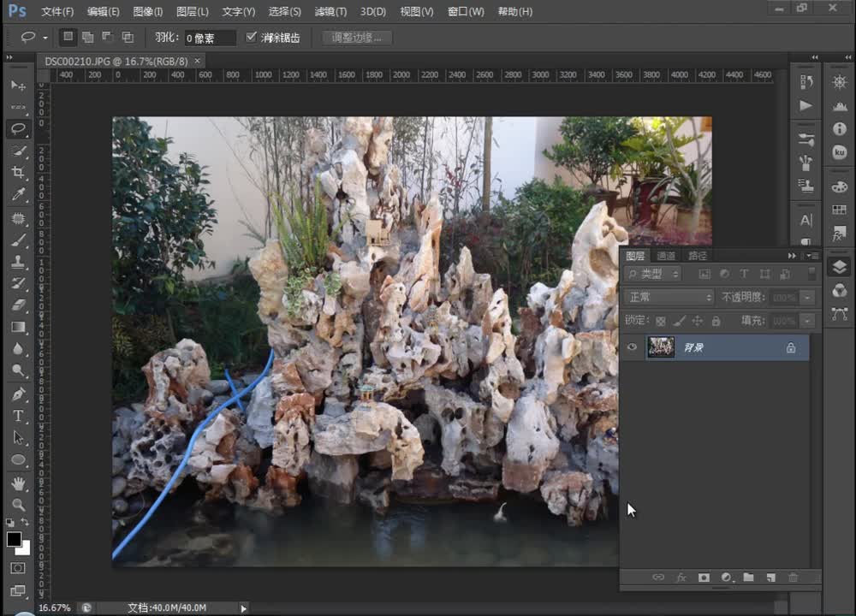Click the 羽化 feather input field
This screenshot has width=856, height=616.
(210, 38)
